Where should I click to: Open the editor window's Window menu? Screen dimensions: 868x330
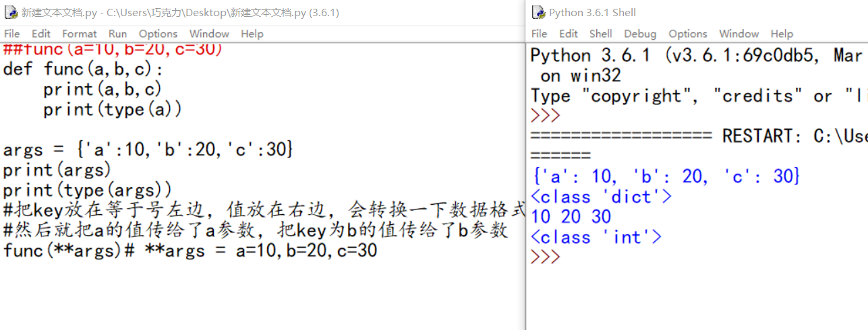pyautogui.click(x=209, y=34)
